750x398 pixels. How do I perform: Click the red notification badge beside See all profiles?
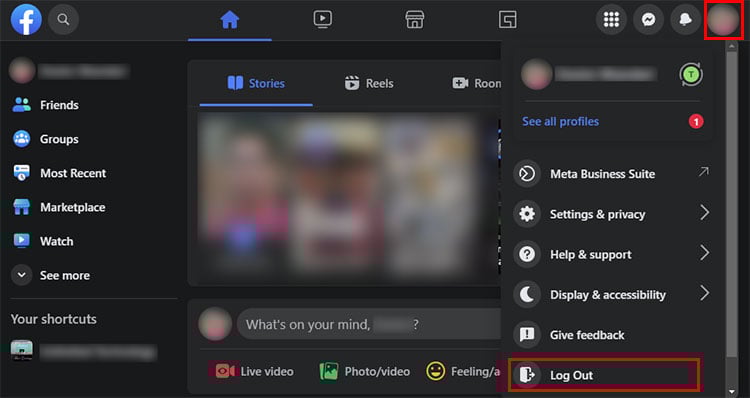(x=696, y=122)
